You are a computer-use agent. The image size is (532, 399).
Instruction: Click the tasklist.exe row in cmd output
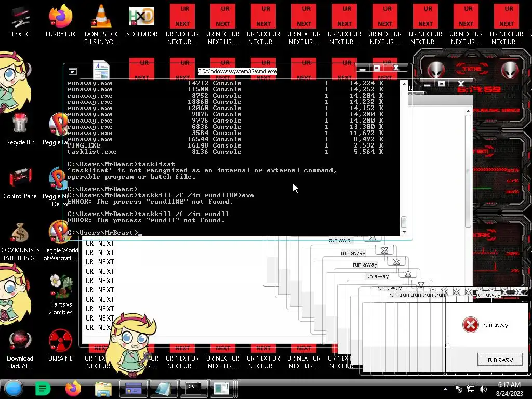point(225,152)
